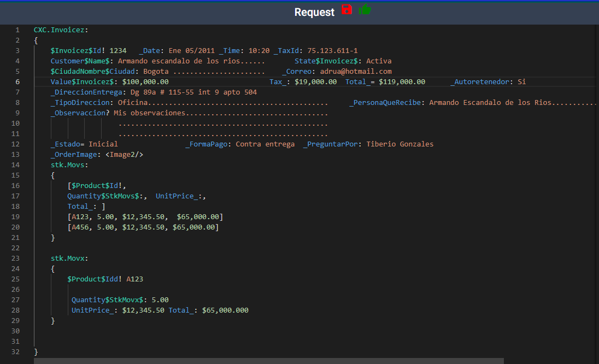This screenshot has width=599, height=364.
Task: Click the Request header title
Action: pyautogui.click(x=314, y=12)
